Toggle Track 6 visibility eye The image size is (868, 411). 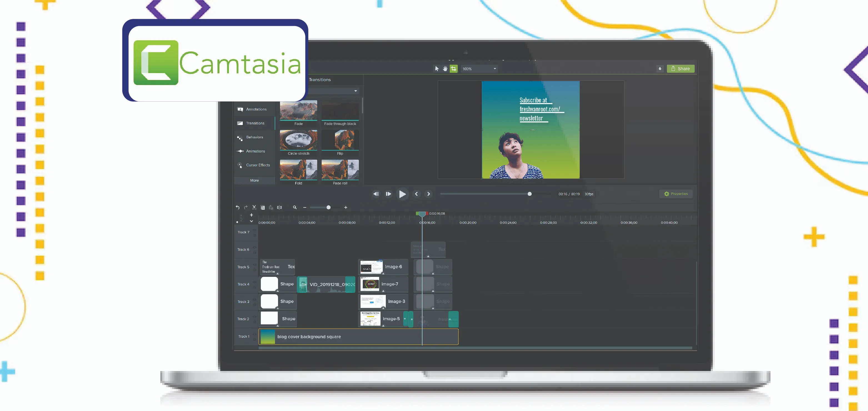point(255,247)
